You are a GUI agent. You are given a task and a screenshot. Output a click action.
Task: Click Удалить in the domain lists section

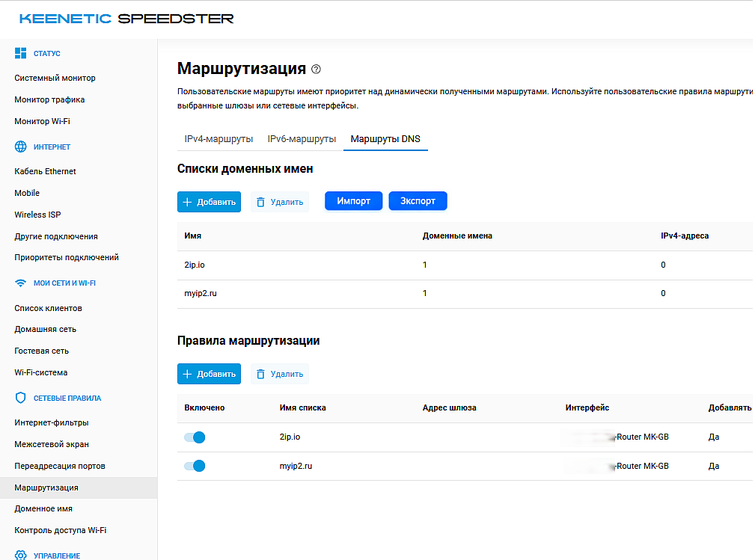click(279, 202)
